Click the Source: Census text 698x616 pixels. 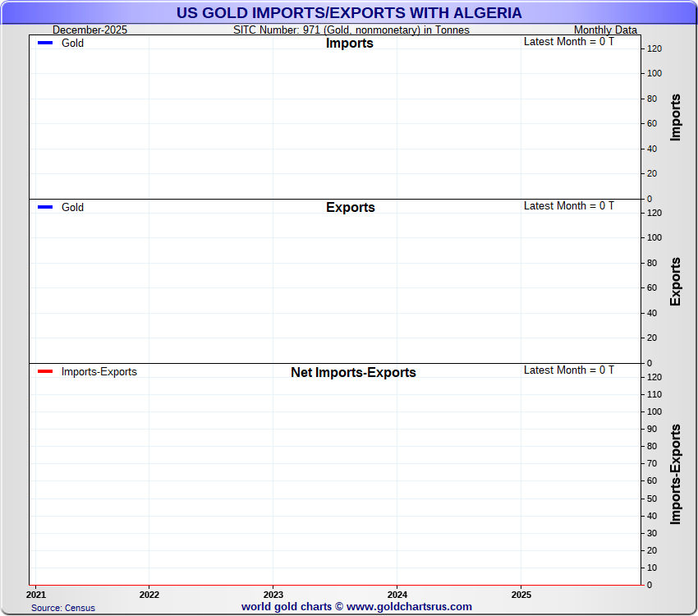[63, 608]
